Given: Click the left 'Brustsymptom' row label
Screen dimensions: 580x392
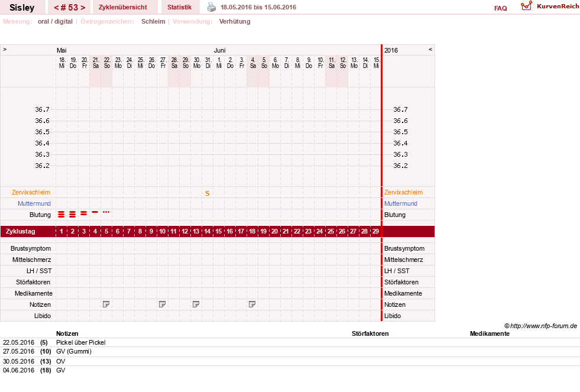Looking at the screenshot, I should coord(31,248).
